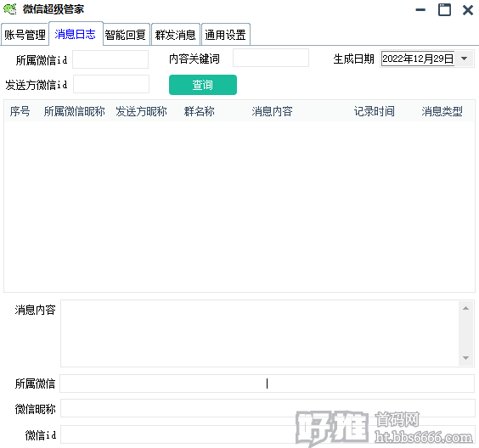Click the 消息内容 scrollbar up arrow
This screenshot has width=479, height=448.
point(466,308)
